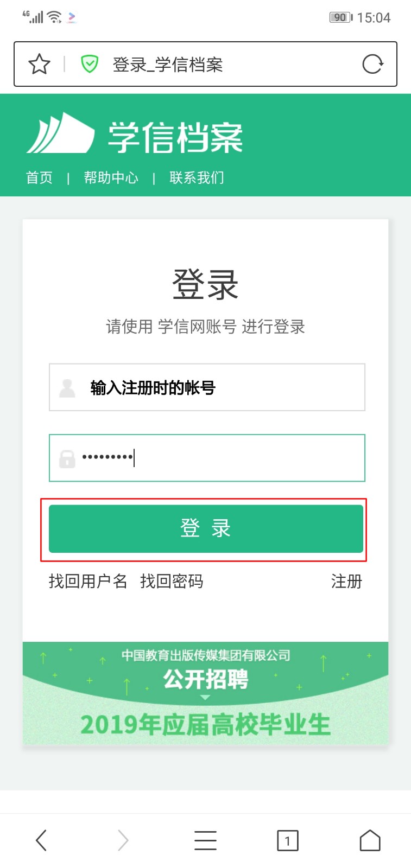The height and width of the screenshot is (868, 411).
Task: Open the 注册 link
Action: click(x=346, y=581)
